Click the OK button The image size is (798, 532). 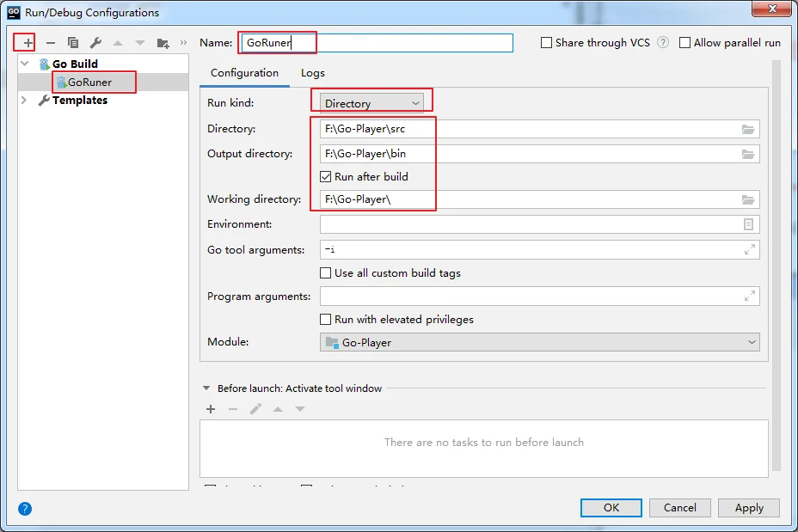[x=611, y=508]
